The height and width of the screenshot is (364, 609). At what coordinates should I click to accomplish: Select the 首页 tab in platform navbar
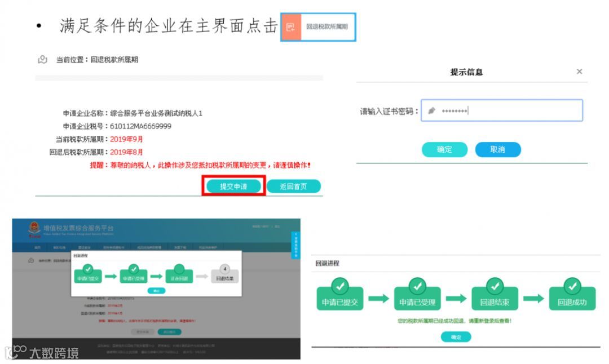[x=38, y=247]
